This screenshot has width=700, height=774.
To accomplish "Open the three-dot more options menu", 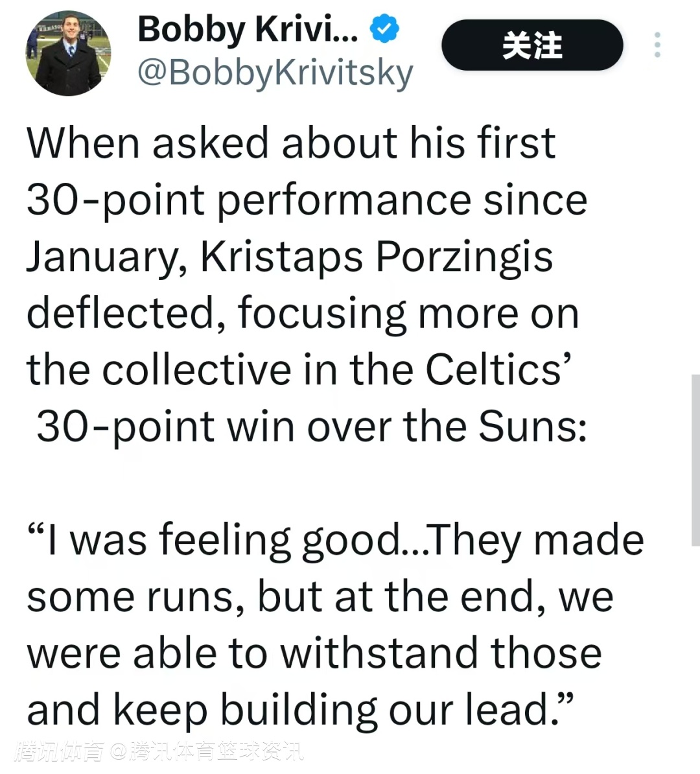I will pos(657,45).
